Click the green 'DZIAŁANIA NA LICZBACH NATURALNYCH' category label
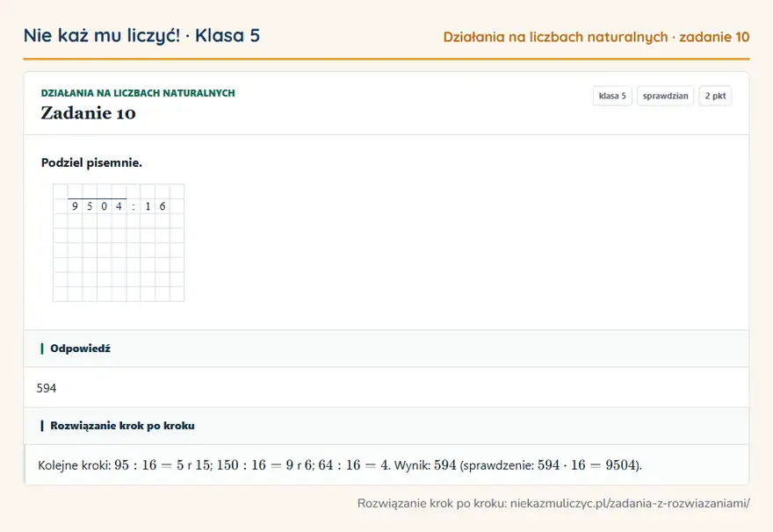Screen dimensions: 773x532 (x=138, y=93)
